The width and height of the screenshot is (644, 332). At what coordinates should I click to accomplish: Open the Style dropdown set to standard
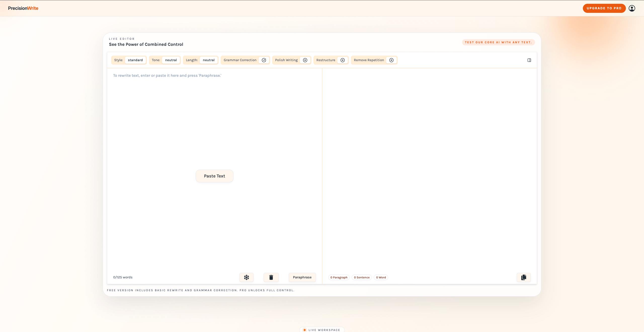point(135,60)
